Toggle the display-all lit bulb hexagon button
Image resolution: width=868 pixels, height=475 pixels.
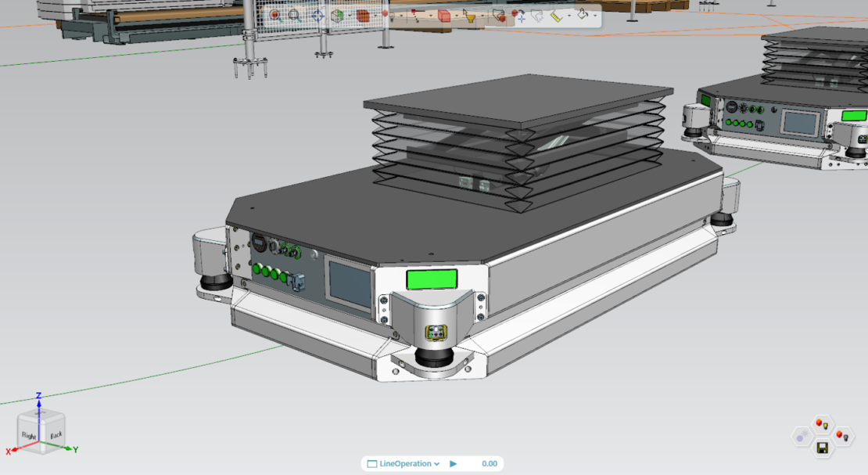point(821,424)
